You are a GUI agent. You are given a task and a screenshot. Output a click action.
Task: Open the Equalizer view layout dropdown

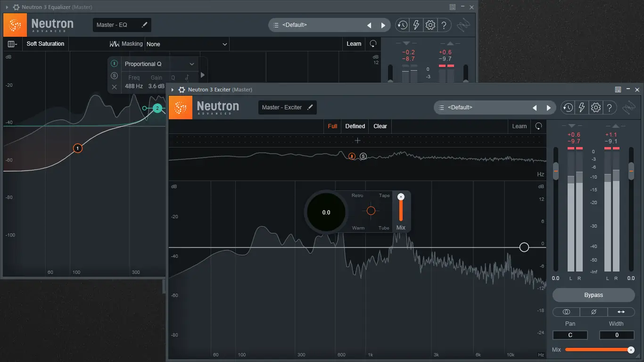(x=12, y=44)
